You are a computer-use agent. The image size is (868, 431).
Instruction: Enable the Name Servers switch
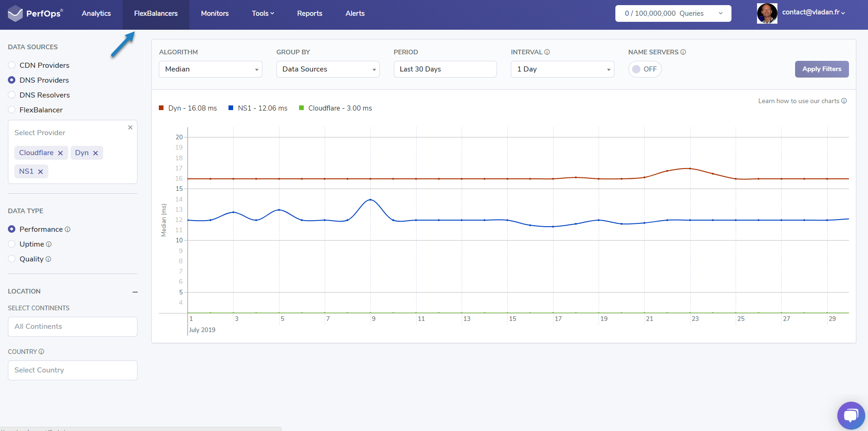tap(645, 69)
